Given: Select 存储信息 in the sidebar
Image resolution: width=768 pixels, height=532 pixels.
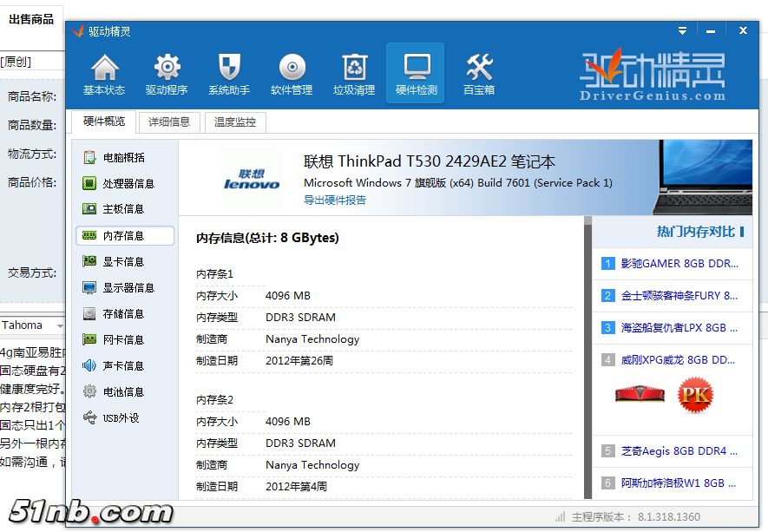Looking at the screenshot, I should pyautogui.click(x=124, y=313).
